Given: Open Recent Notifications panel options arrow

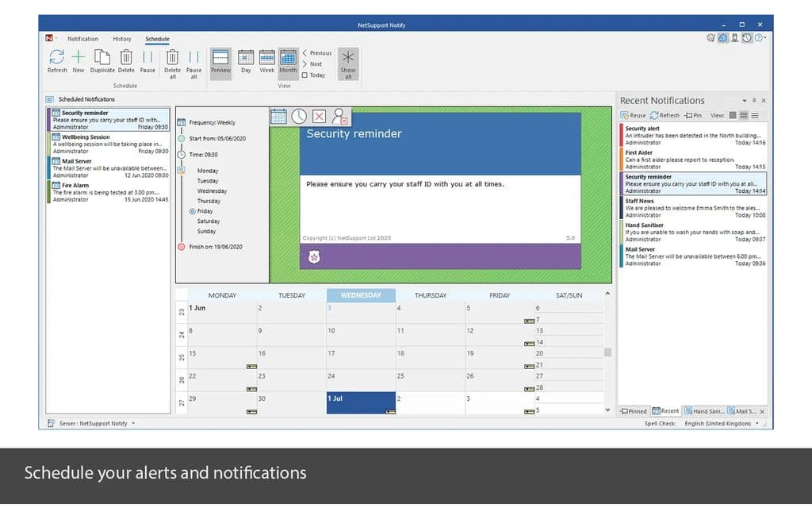Looking at the screenshot, I should (x=744, y=101).
